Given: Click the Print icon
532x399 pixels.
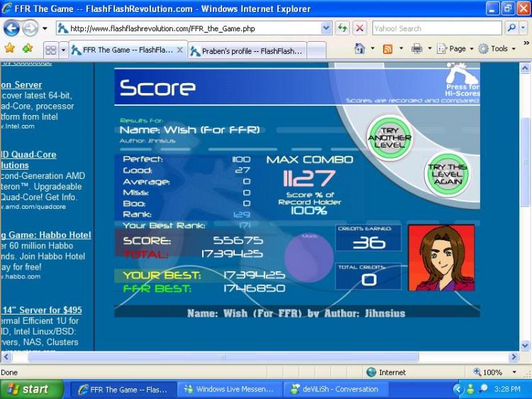Looking at the screenshot, I should [x=416, y=49].
